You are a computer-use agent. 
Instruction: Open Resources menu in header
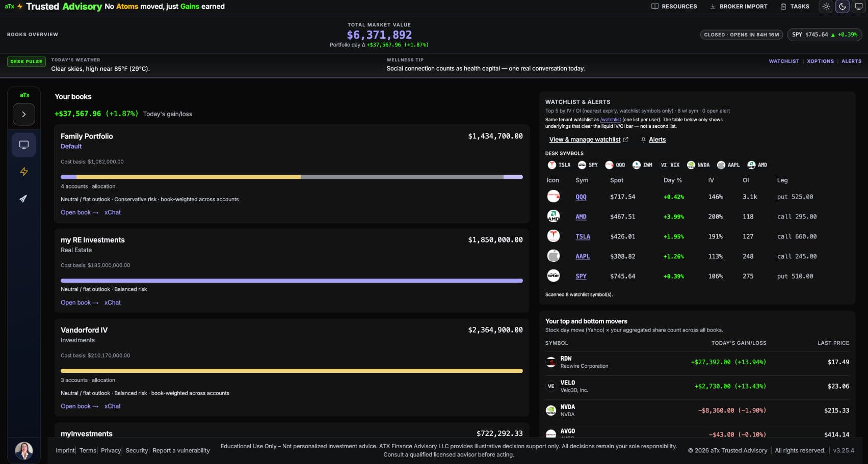click(674, 7)
